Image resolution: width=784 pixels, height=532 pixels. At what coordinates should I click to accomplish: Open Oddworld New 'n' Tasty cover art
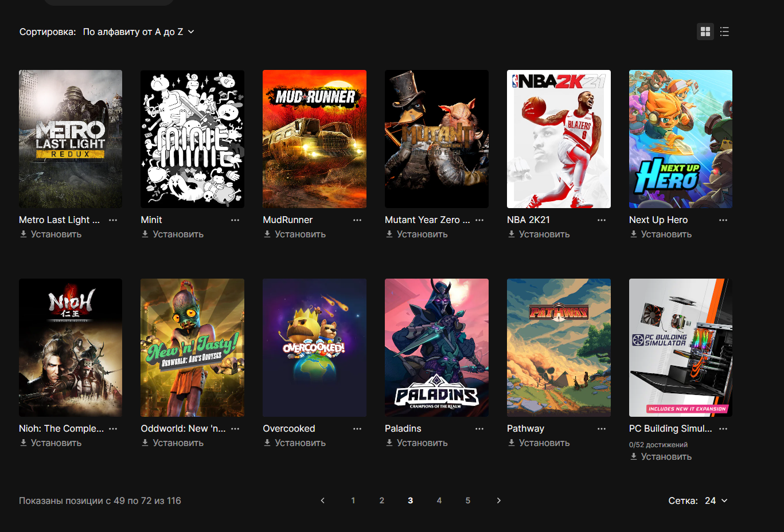click(193, 347)
